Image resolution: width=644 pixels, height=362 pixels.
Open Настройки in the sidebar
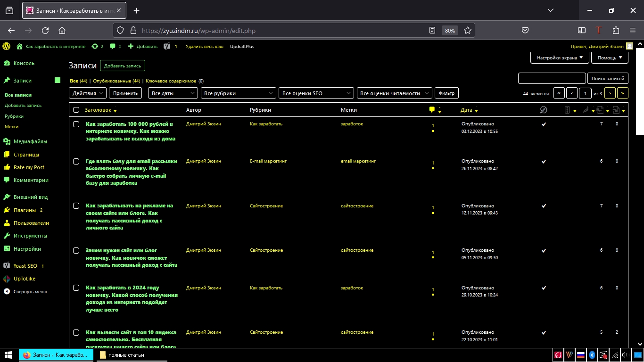click(27, 249)
